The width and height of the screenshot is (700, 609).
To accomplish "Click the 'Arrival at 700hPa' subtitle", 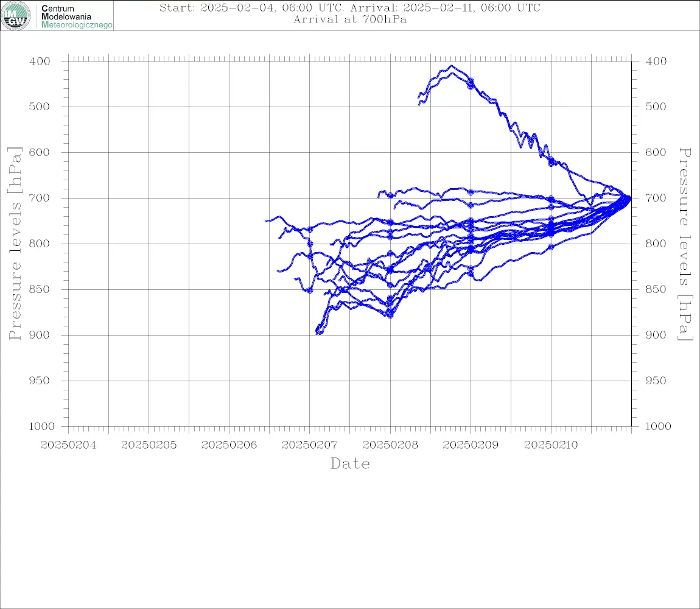I will tap(350, 19).
